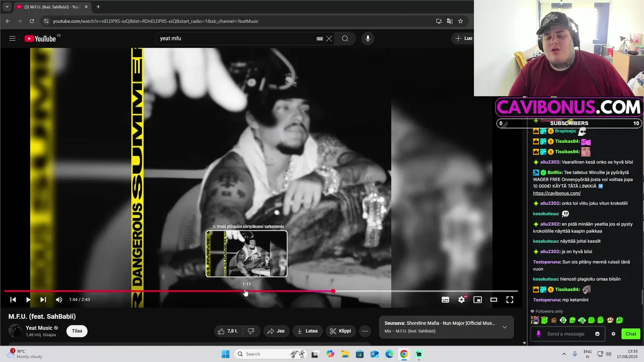The width and height of the screenshot is (644, 362).
Task: Open File Explorer from taskbar
Action: [x=346, y=354]
